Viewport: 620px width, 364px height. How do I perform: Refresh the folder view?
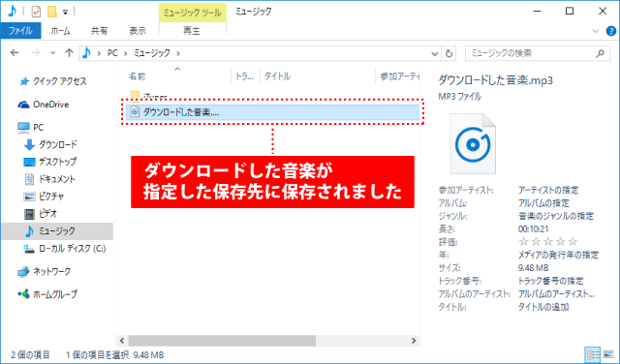[x=449, y=53]
